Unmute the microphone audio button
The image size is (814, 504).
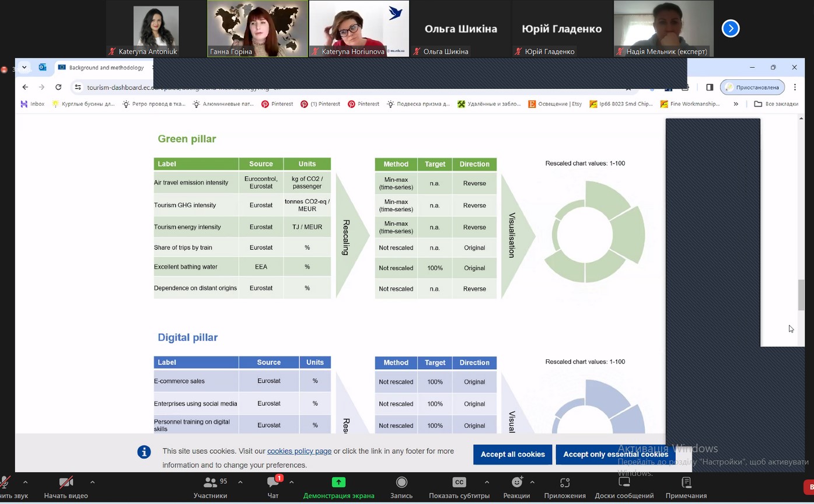[x=6, y=482]
